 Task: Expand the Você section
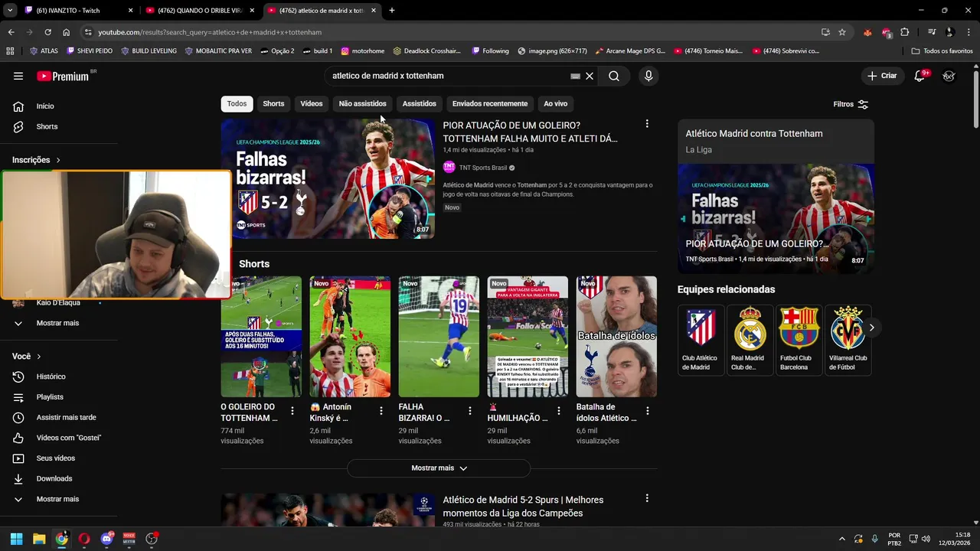click(27, 357)
